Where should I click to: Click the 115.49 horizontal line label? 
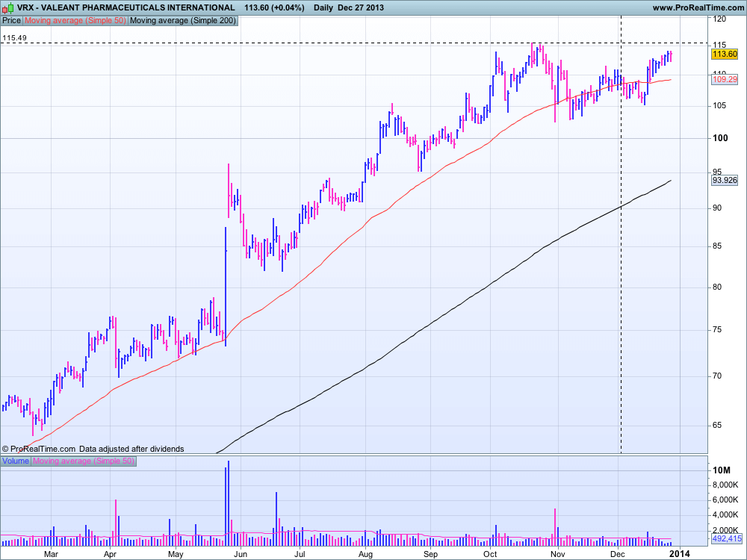point(14,37)
